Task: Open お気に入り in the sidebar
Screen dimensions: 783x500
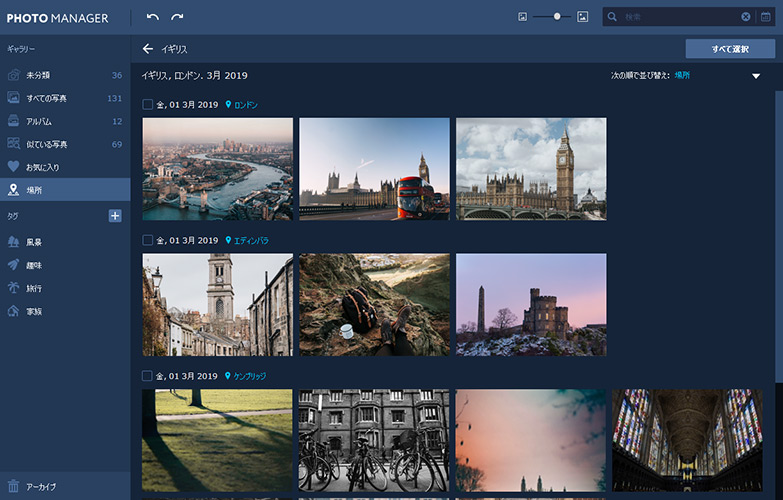Action: (65, 167)
